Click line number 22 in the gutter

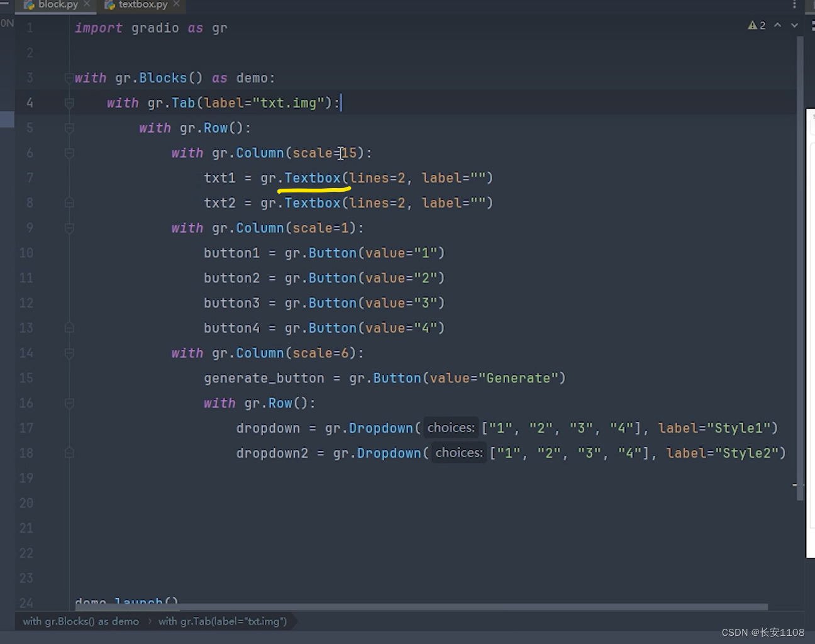tap(26, 553)
